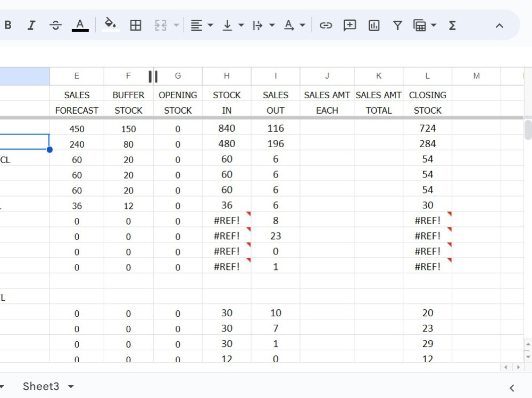Select the cell with value 196
532x398 pixels.
pos(276,144)
